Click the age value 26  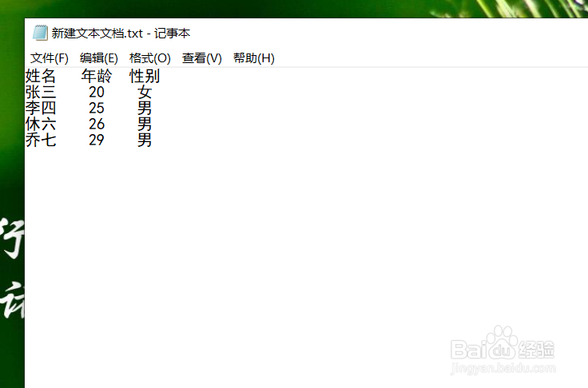coord(97,124)
